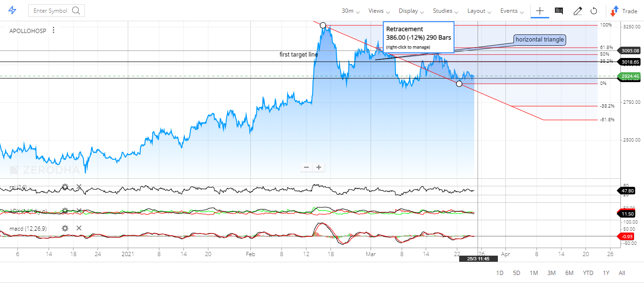644x283 pixels.
Task: Expand the Display menu
Action: click(411, 11)
